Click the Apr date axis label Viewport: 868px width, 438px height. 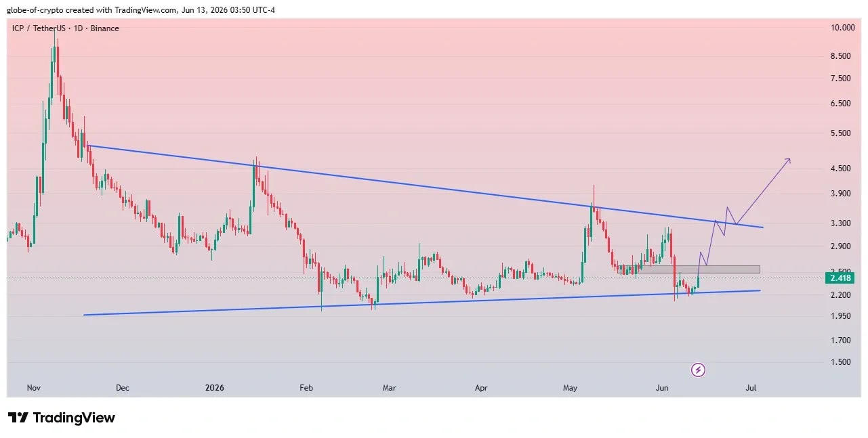point(481,388)
